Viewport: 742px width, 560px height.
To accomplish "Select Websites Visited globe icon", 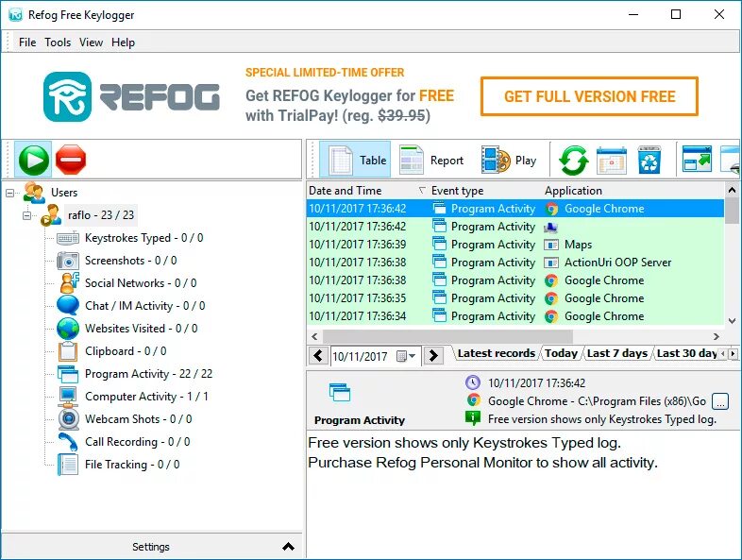I will pos(68,328).
